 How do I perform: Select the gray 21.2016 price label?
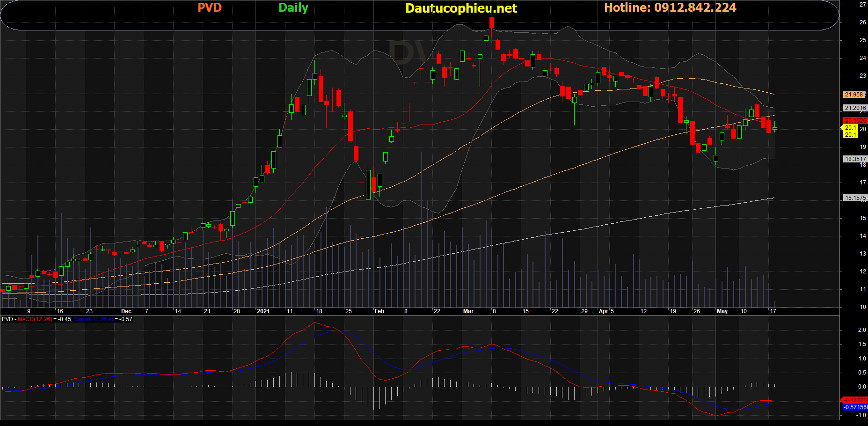[x=855, y=108]
